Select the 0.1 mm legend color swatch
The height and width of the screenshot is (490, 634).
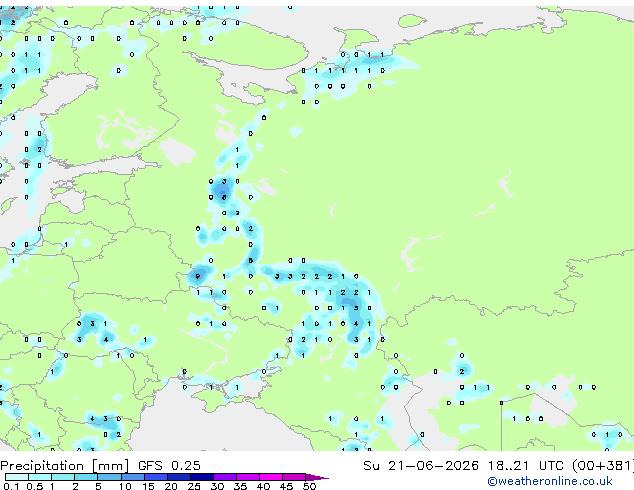(x=17, y=477)
